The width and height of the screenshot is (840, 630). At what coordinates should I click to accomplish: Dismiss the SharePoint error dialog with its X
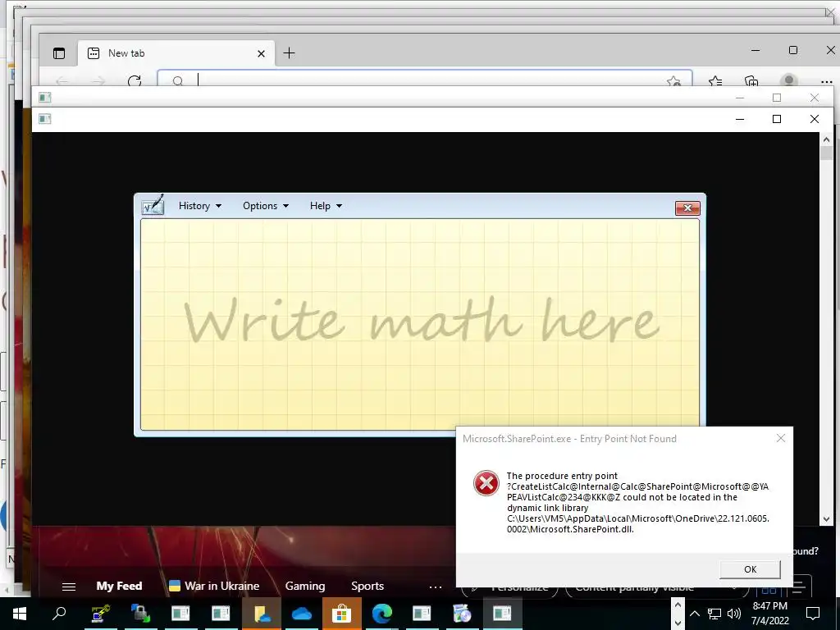(x=781, y=438)
